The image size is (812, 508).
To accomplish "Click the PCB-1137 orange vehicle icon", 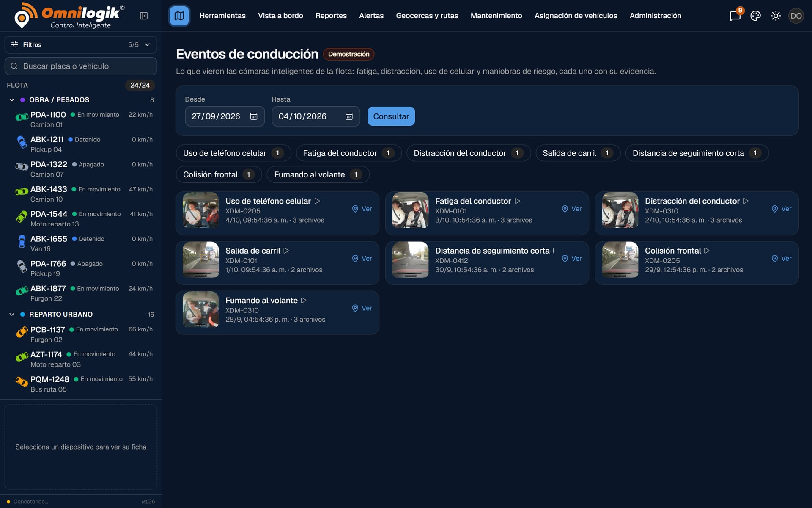I will coord(22,332).
